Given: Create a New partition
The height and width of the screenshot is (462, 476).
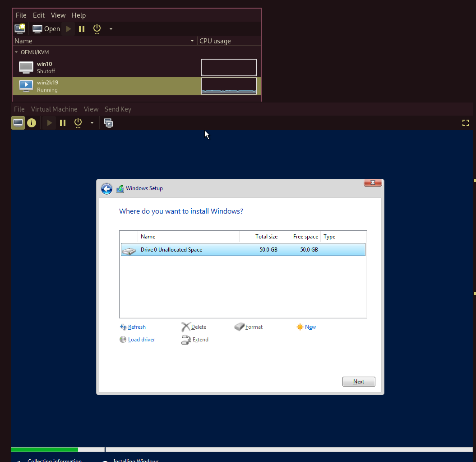Looking at the screenshot, I should click(306, 327).
